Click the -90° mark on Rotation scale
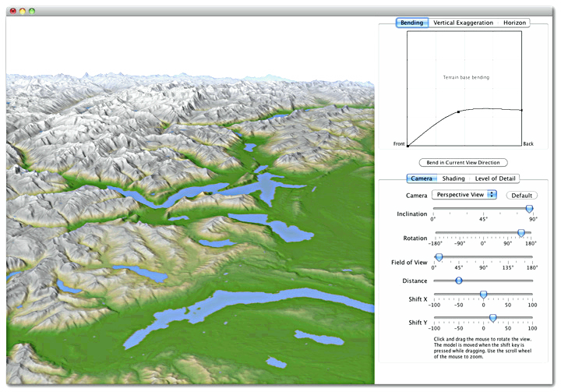The width and height of the screenshot is (561, 392). (460, 243)
